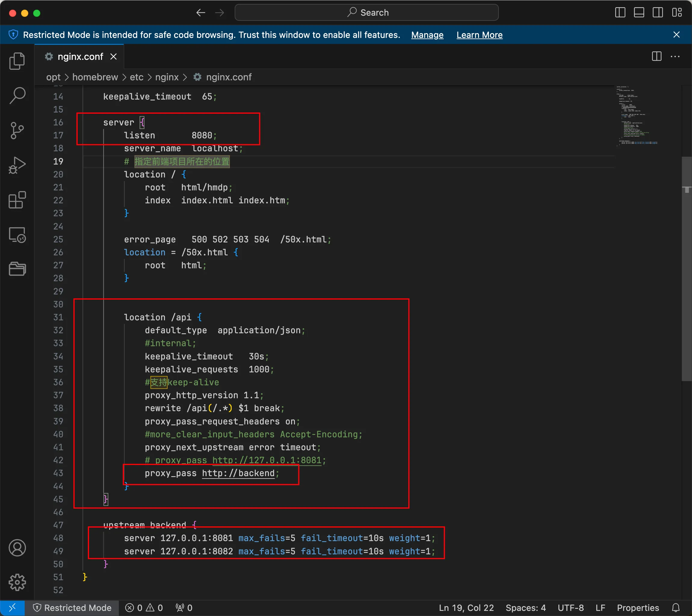The image size is (692, 616).
Task: Click 'root html/hmdp;' line
Action: (x=189, y=187)
